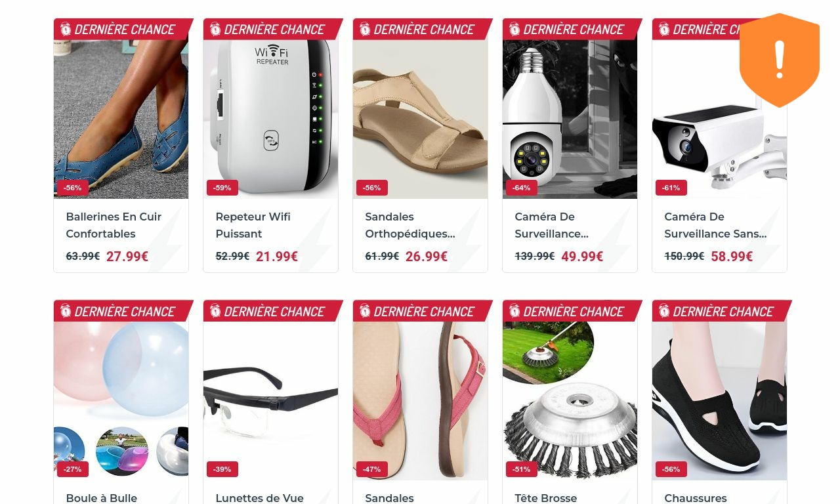Click the -64% badge on the bulb camera

point(522,188)
